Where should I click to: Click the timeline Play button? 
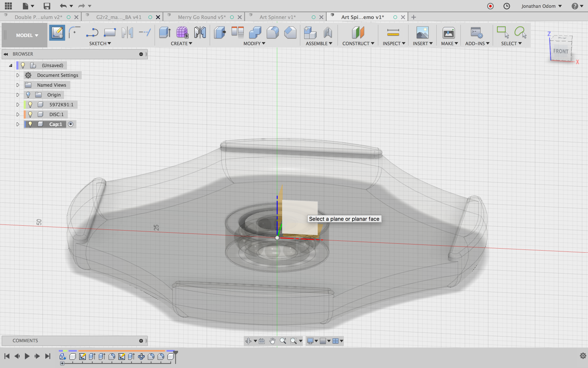coord(27,356)
